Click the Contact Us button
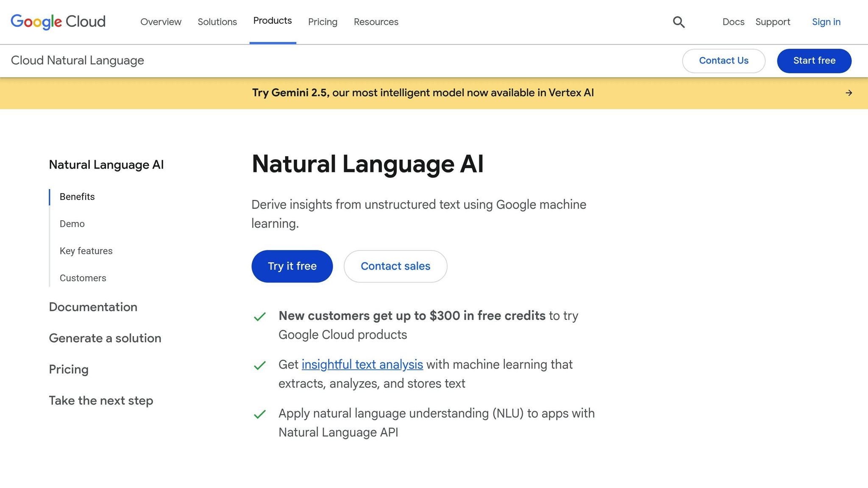Screen dimensions: 868x488 click(723, 61)
